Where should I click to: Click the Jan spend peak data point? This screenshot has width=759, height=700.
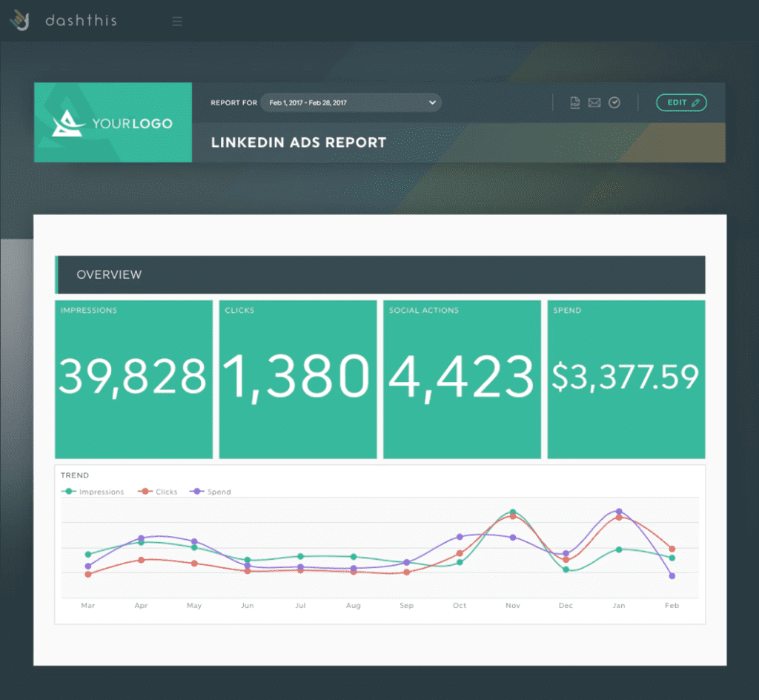[619, 511]
